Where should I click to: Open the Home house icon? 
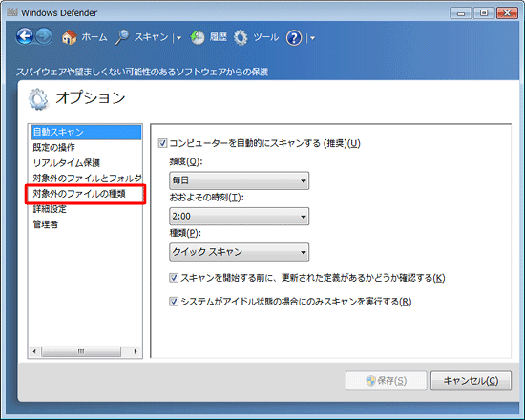(70, 37)
